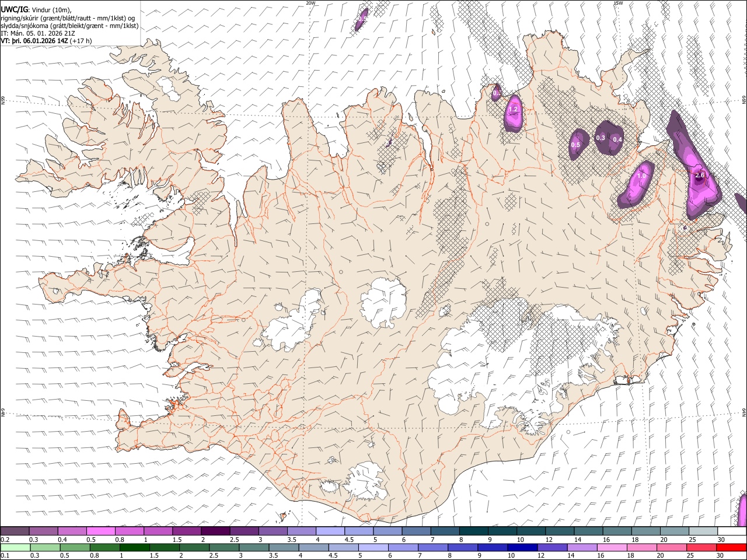Select pure red swatch after 30 on rain scale
This screenshot has width=747, height=560.
pos(730,547)
